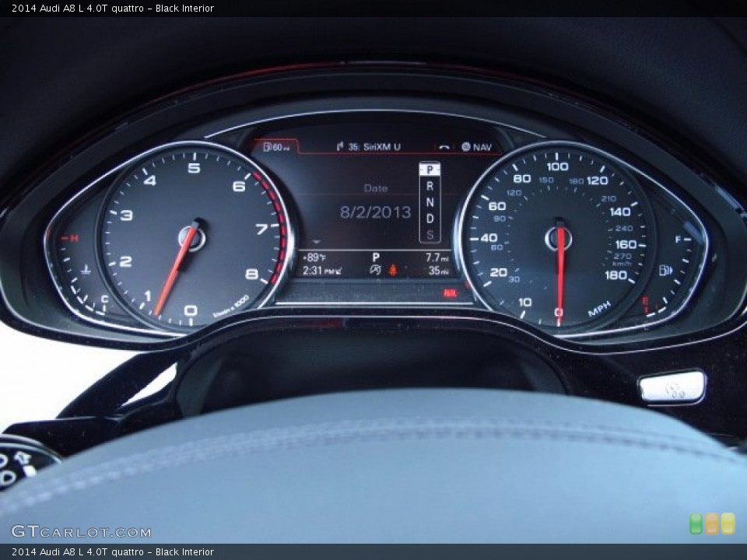
Task: Click the compass icon beside NAV
Action: [466, 147]
